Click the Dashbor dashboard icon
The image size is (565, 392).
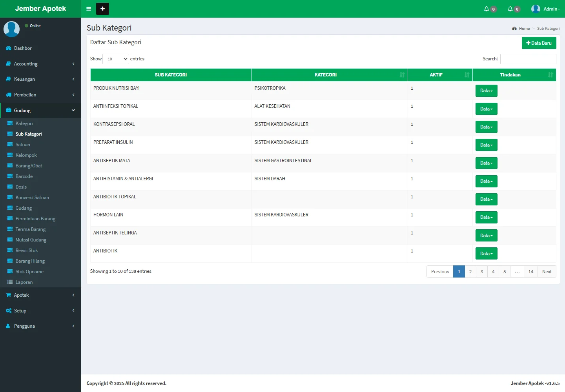click(9, 48)
